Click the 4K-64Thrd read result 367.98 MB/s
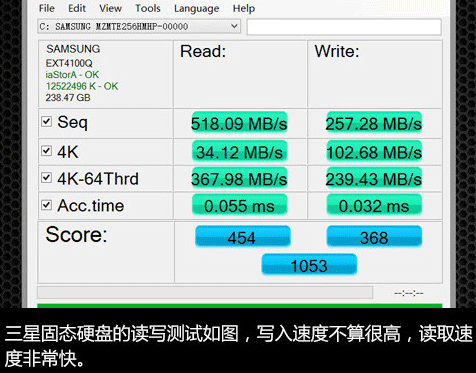Image resolution: width=476 pixels, height=373 pixels. [239, 179]
